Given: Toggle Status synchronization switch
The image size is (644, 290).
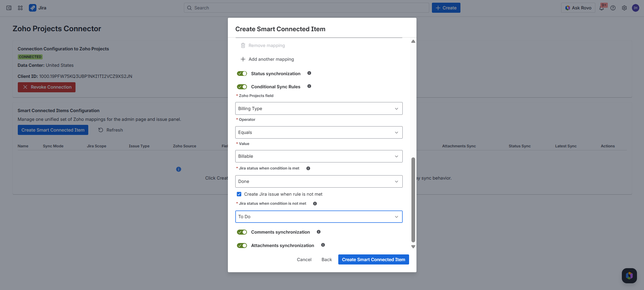Looking at the screenshot, I should 242,74.
